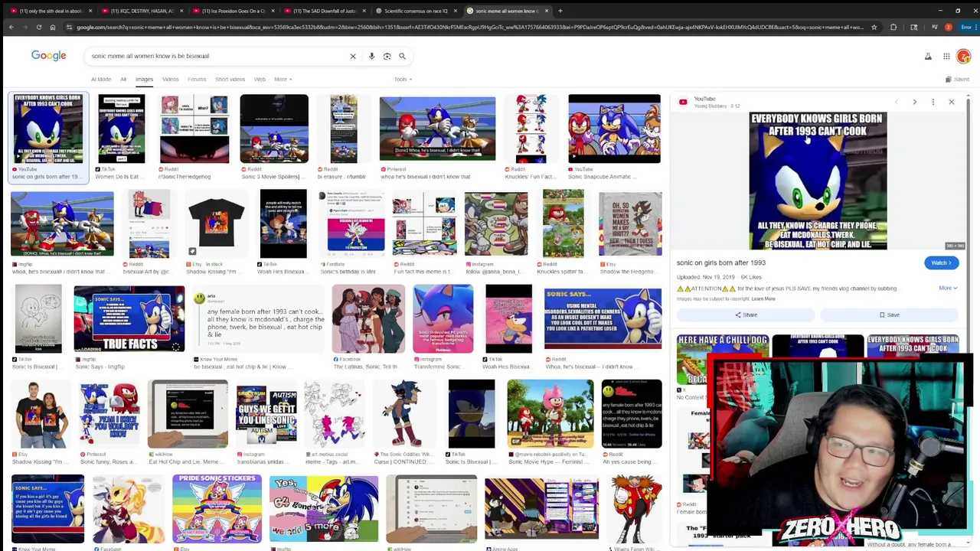Viewport: 980px width, 551px height.
Task: Go to previous image in preview panel
Action: pos(896,102)
